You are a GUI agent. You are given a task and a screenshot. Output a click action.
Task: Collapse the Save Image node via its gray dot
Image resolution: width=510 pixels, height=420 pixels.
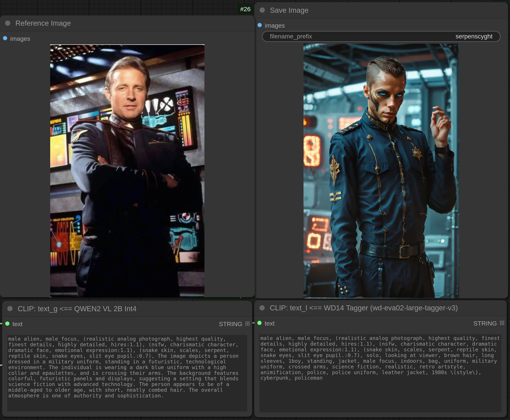262,10
